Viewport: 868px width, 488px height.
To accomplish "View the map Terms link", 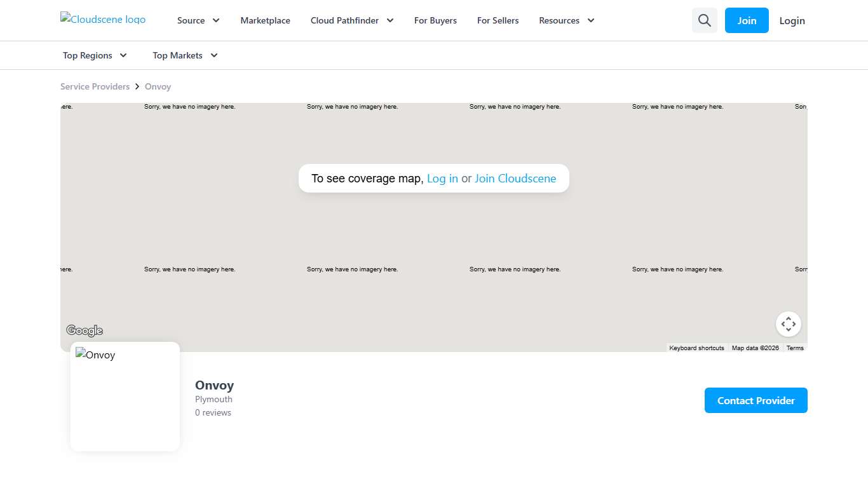I will pyautogui.click(x=794, y=348).
